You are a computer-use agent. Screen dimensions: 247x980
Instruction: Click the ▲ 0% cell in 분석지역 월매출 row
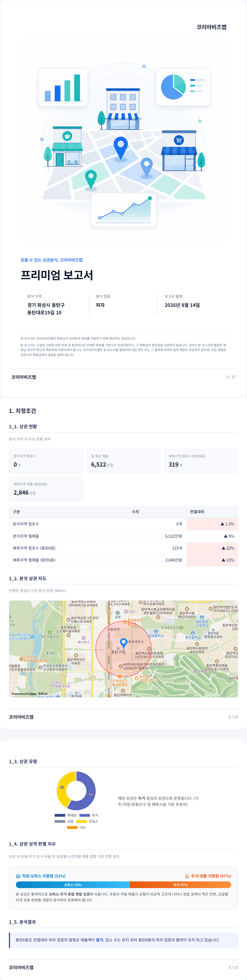click(x=212, y=536)
